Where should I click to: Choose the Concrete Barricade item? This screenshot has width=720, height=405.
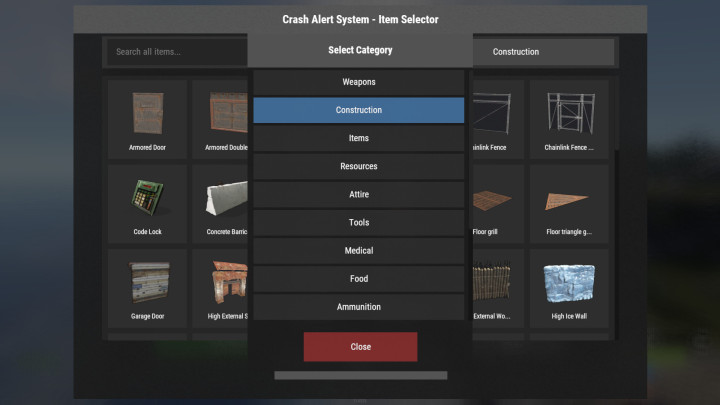point(220,204)
